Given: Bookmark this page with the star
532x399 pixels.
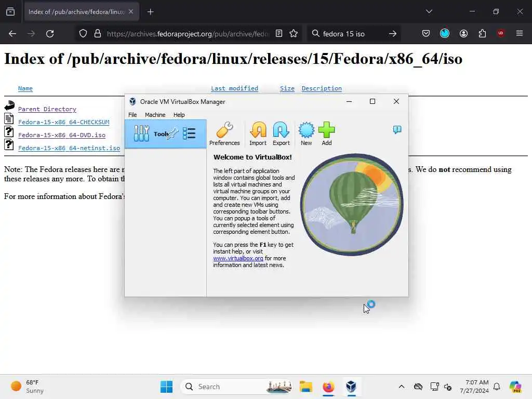Looking at the screenshot, I should (x=294, y=34).
